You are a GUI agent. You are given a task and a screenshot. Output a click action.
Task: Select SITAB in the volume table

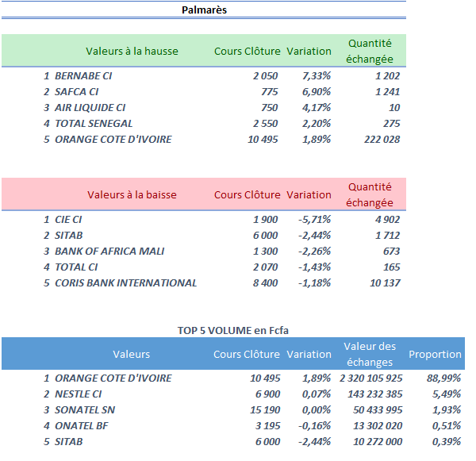coord(68,441)
